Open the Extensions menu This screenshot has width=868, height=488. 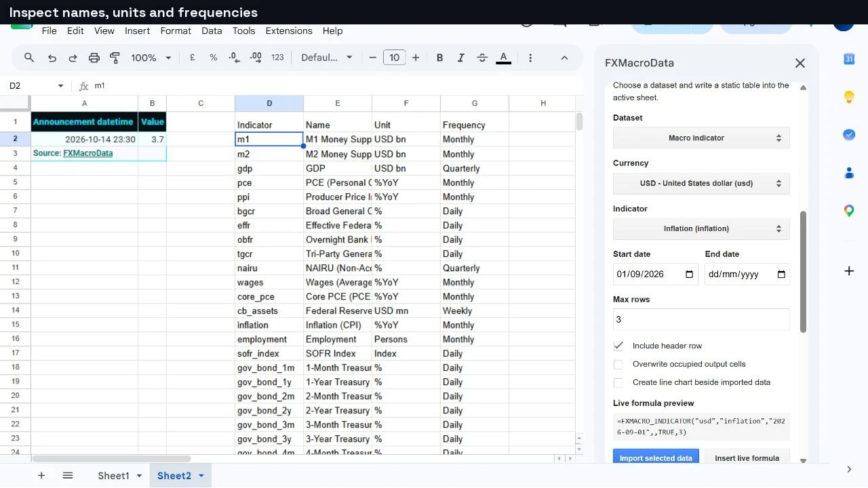[289, 30]
